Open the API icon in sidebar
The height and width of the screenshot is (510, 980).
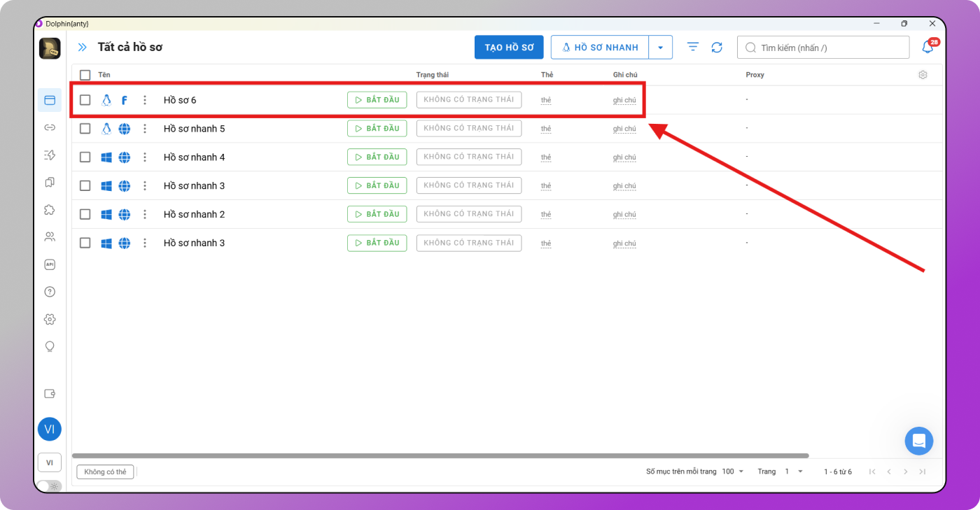pyautogui.click(x=50, y=264)
